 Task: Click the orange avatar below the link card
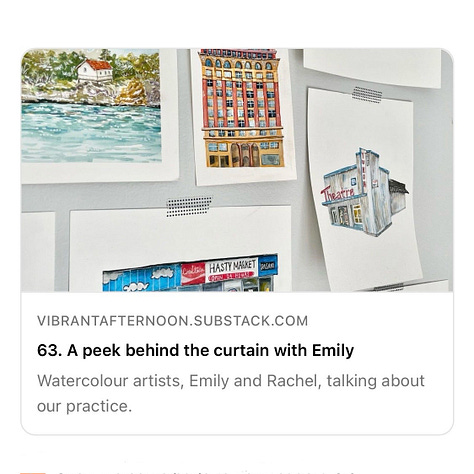coord(33,472)
